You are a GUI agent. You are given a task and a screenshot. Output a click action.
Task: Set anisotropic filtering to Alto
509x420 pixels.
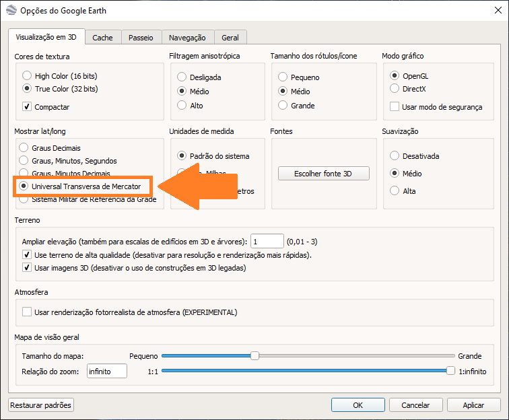pyautogui.click(x=182, y=106)
